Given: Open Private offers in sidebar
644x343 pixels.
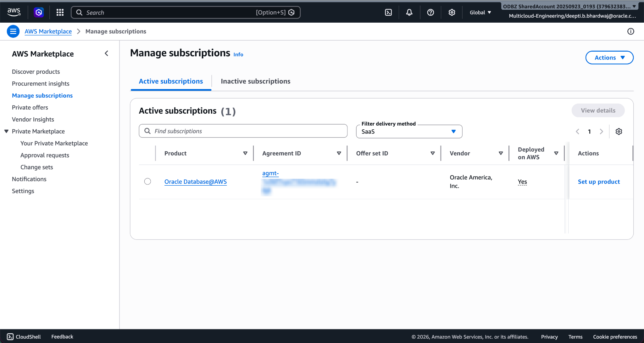Looking at the screenshot, I should [30, 107].
